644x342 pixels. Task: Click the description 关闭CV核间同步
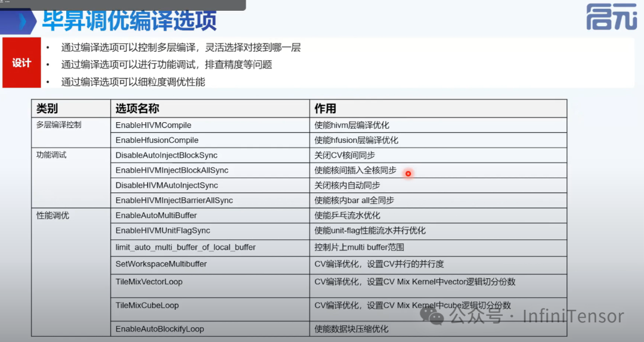tap(345, 155)
